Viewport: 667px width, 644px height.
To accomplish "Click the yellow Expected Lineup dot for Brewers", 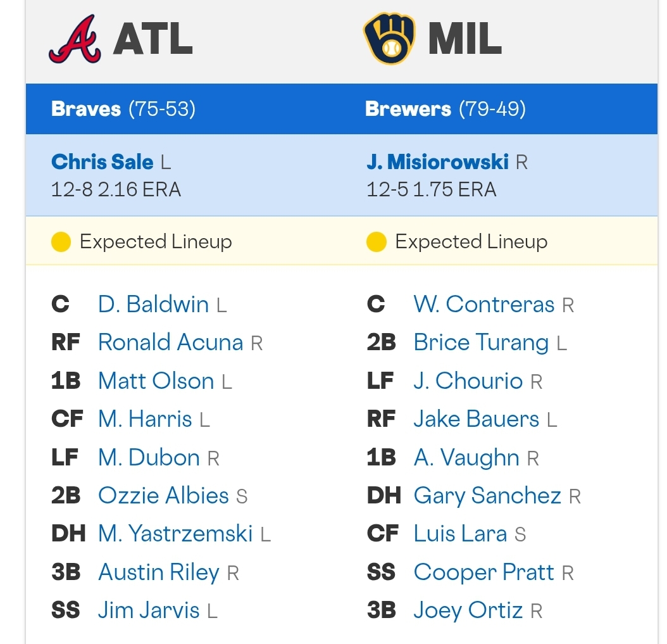I will click(376, 242).
